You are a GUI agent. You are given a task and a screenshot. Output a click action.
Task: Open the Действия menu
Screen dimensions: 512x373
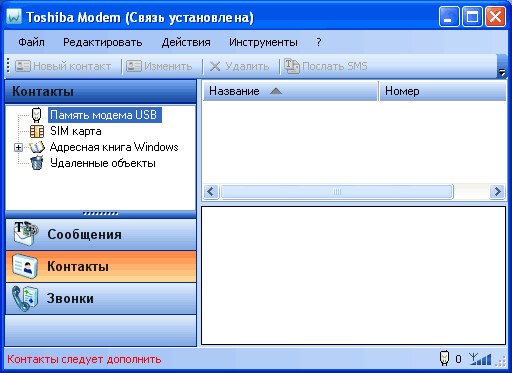[x=186, y=42]
